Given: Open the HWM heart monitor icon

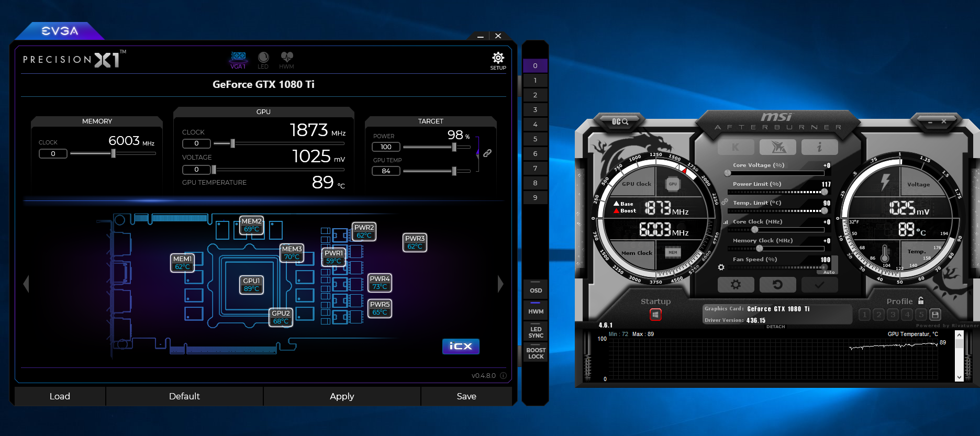Looking at the screenshot, I should pos(286,60).
